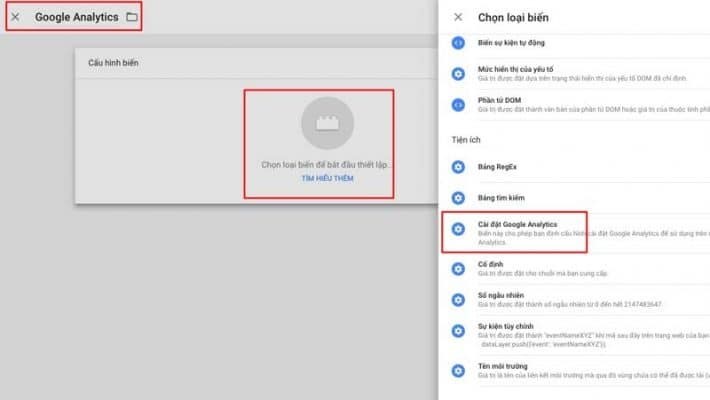Click the Tiện ích section heading
The width and height of the screenshot is (710, 400).
point(466,140)
